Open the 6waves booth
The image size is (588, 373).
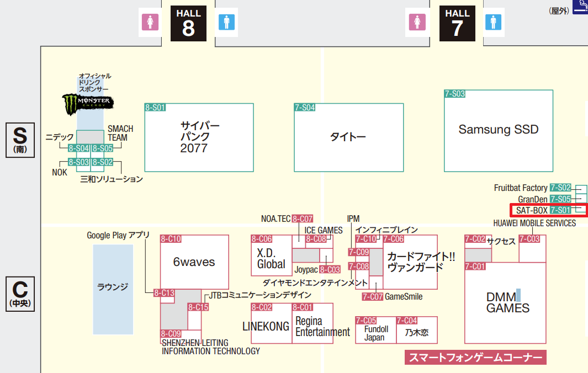(194, 262)
